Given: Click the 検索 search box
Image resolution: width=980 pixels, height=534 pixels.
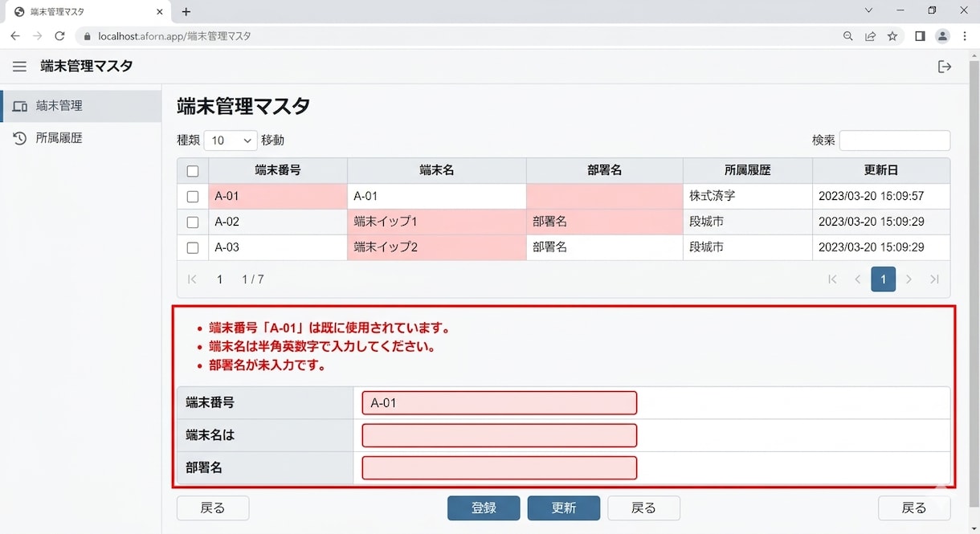Looking at the screenshot, I should pos(894,141).
